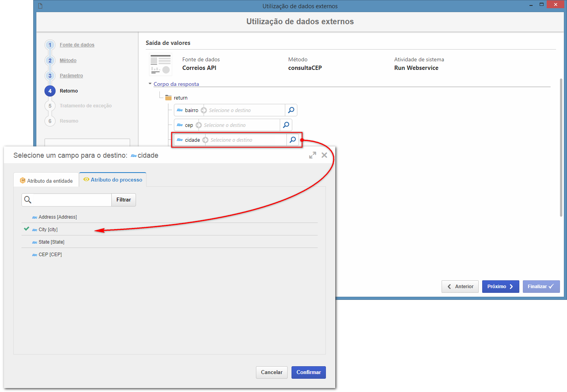Advance with Próximo button
567x392 pixels.
coord(501,287)
